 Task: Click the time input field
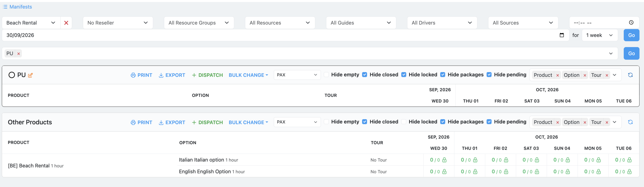(x=604, y=23)
